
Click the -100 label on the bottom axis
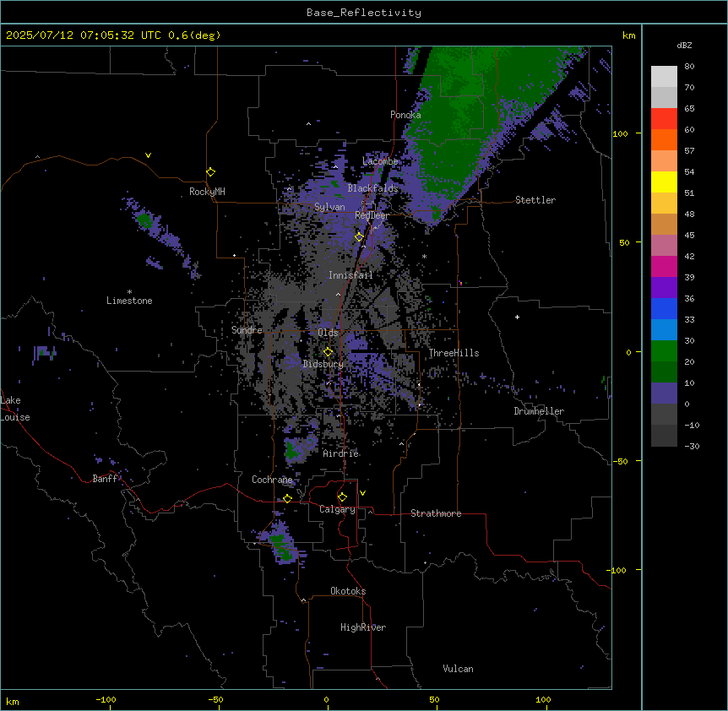pyautogui.click(x=106, y=699)
